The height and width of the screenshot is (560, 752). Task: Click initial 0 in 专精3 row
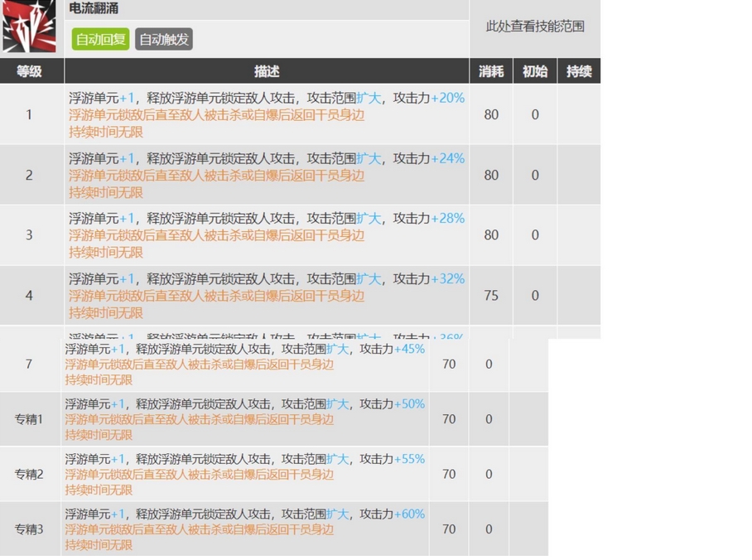point(489,529)
